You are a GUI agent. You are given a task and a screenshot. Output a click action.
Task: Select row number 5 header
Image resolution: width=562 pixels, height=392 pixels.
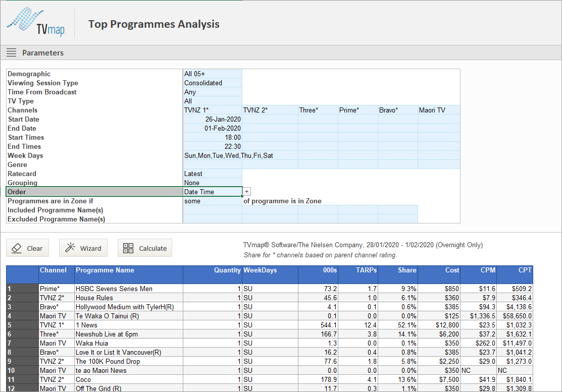[x=22, y=325]
